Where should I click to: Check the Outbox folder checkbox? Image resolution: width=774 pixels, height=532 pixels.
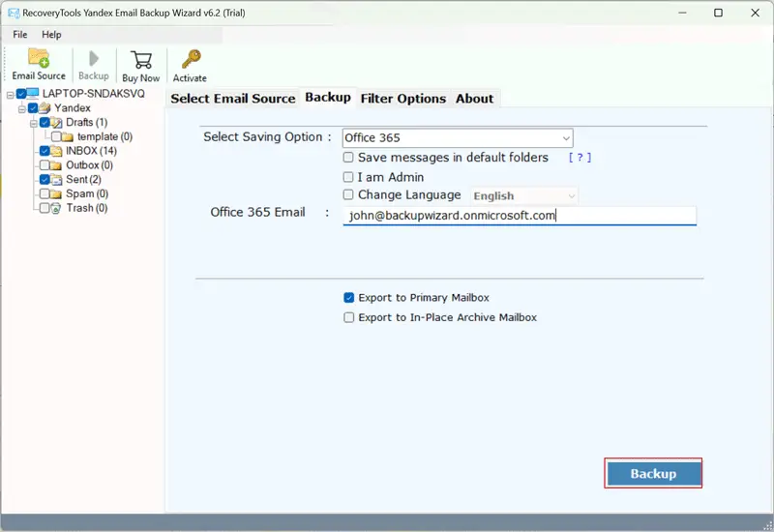[x=45, y=165]
